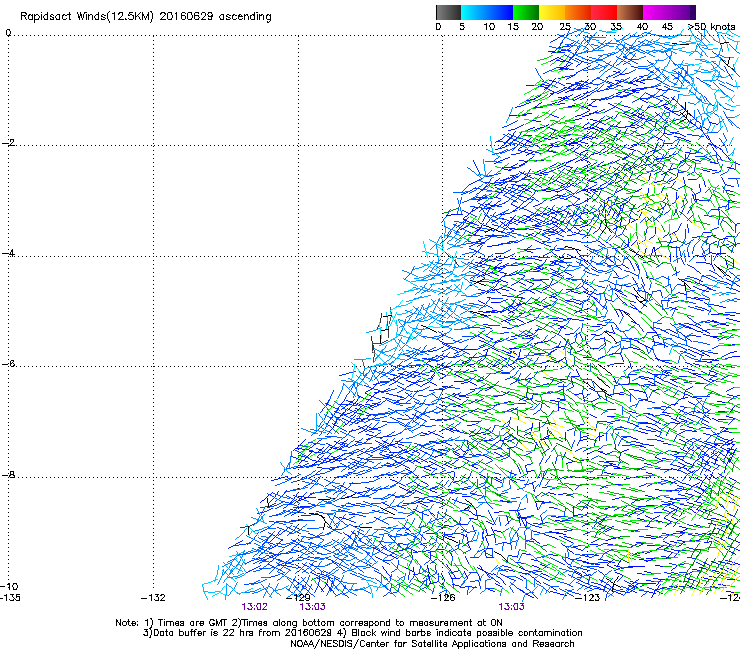Click the 'Times are GMT' note line
Image resolution: width=740 pixels, height=650 pixels.
point(309,623)
